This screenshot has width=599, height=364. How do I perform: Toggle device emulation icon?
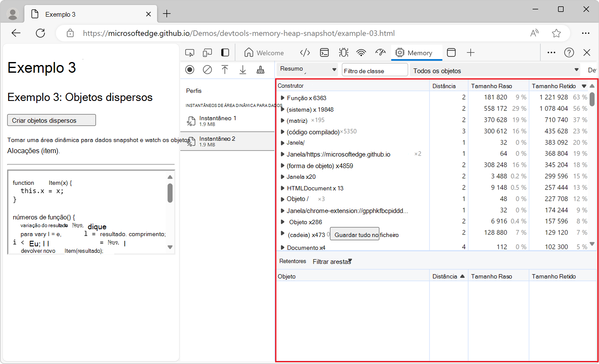208,53
